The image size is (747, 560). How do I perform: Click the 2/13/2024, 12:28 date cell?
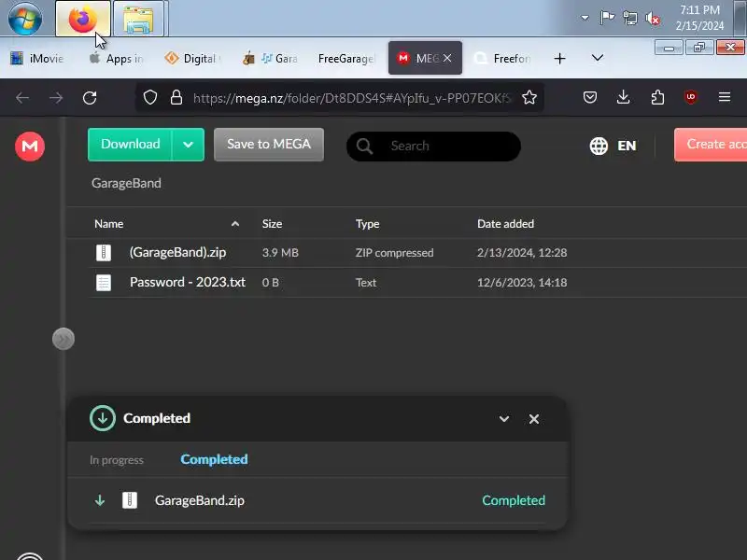point(522,252)
